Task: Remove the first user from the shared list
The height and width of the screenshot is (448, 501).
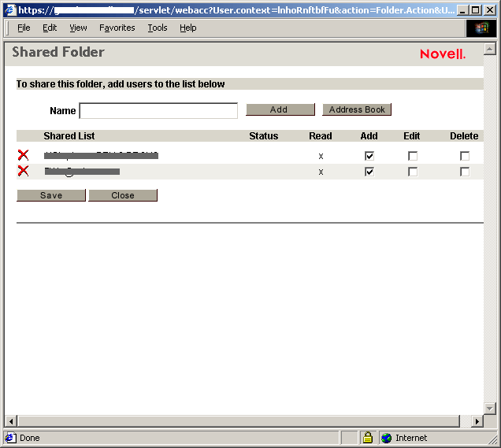Action: click(x=23, y=155)
